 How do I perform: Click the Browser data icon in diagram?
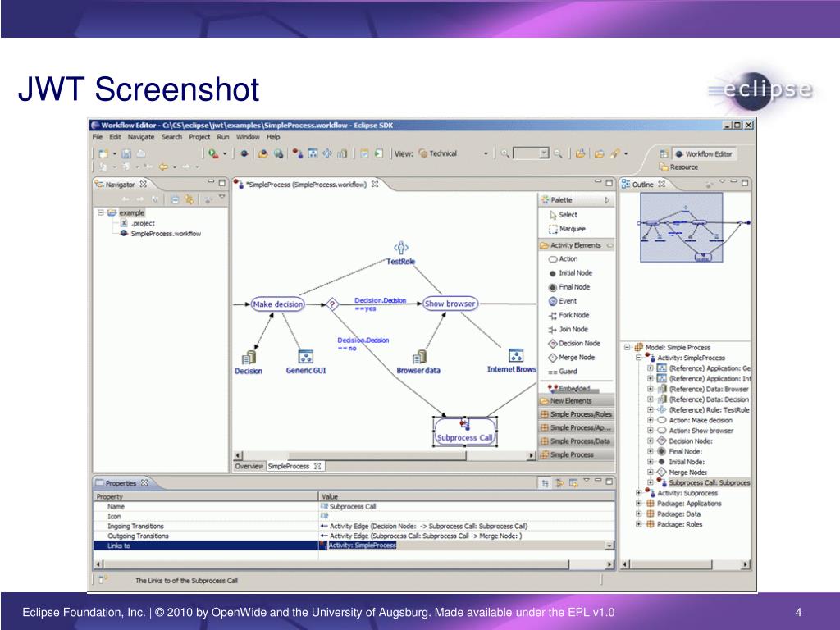point(419,357)
